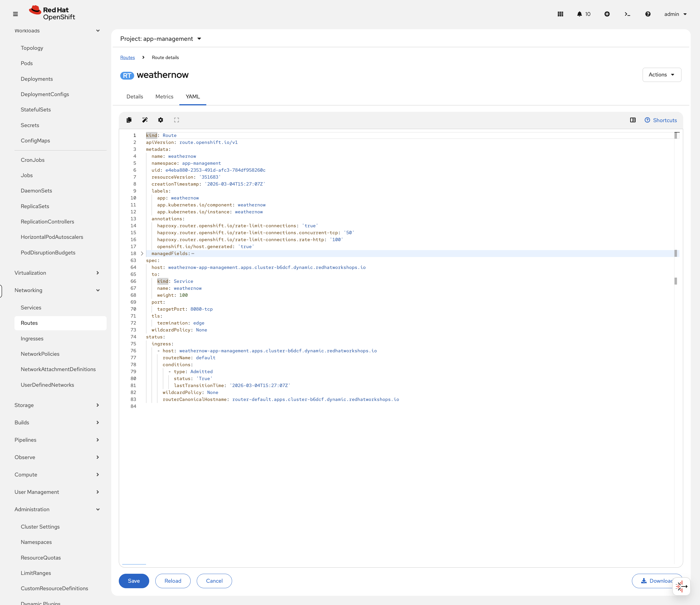
Task: Open the web terminal from the masthead
Action: click(x=627, y=14)
